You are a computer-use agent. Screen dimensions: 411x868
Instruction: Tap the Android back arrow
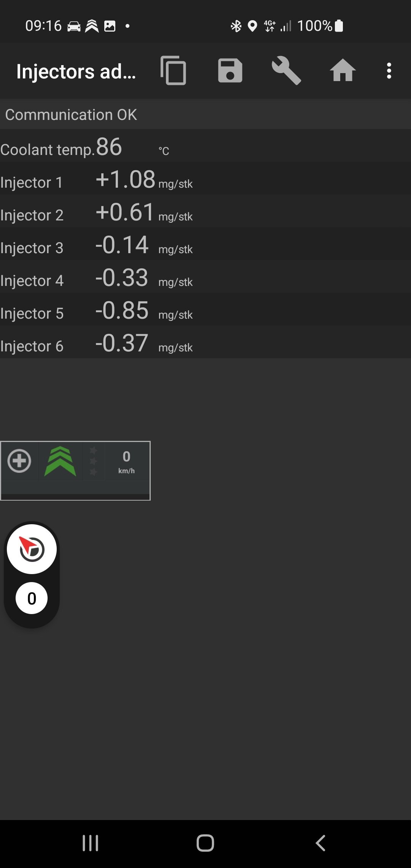point(320,843)
